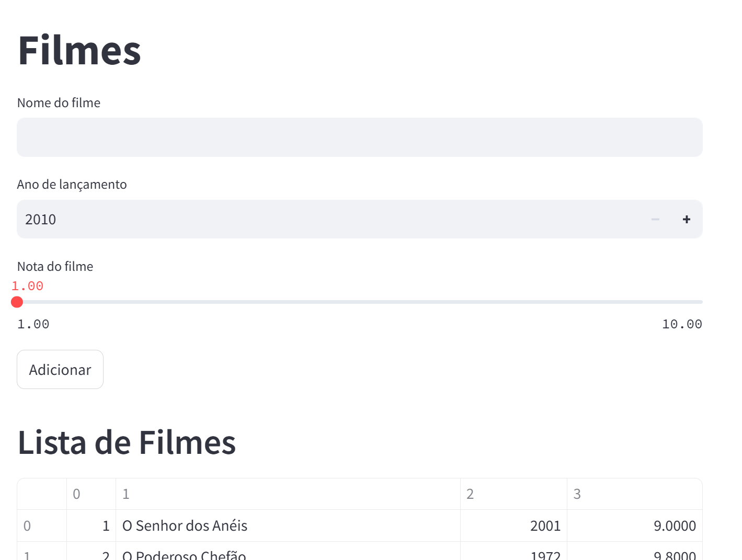Screen dimensions: 742x560
Task: Click the Lista de Filmes heading
Action: coord(127,442)
